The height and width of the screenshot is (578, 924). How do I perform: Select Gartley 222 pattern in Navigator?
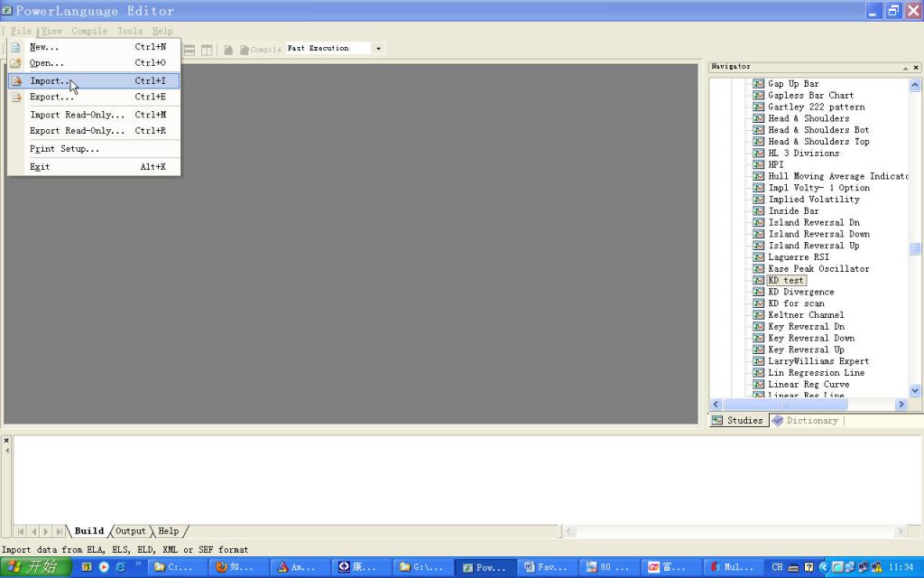point(816,107)
